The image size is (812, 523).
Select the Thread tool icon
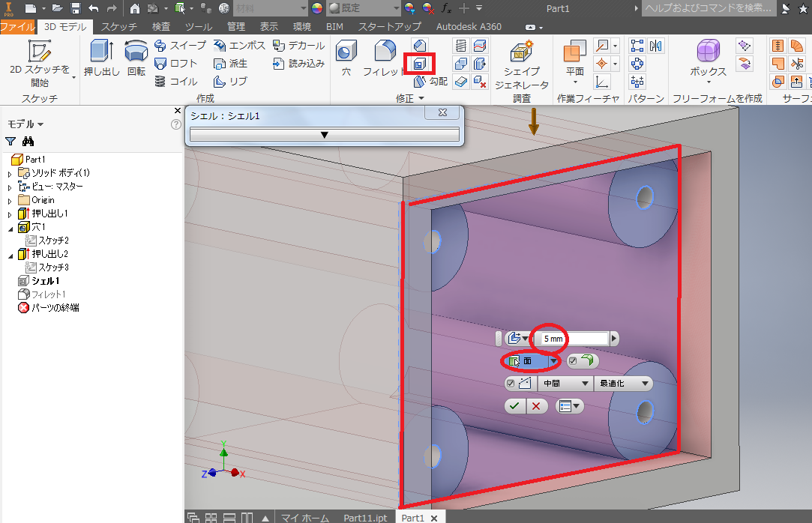coord(461,46)
